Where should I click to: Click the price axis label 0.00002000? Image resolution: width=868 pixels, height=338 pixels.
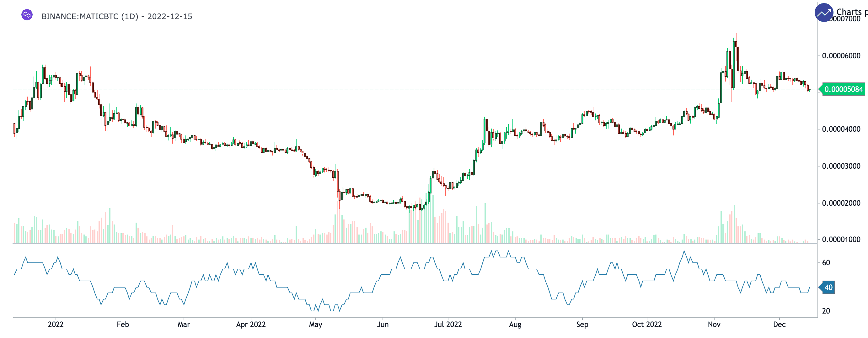pyautogui.click(x=841, y=203)
